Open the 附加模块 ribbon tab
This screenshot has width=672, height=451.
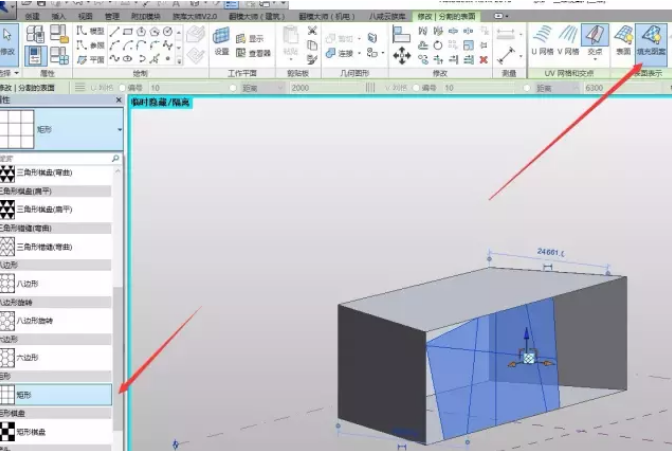pos(146,16)
